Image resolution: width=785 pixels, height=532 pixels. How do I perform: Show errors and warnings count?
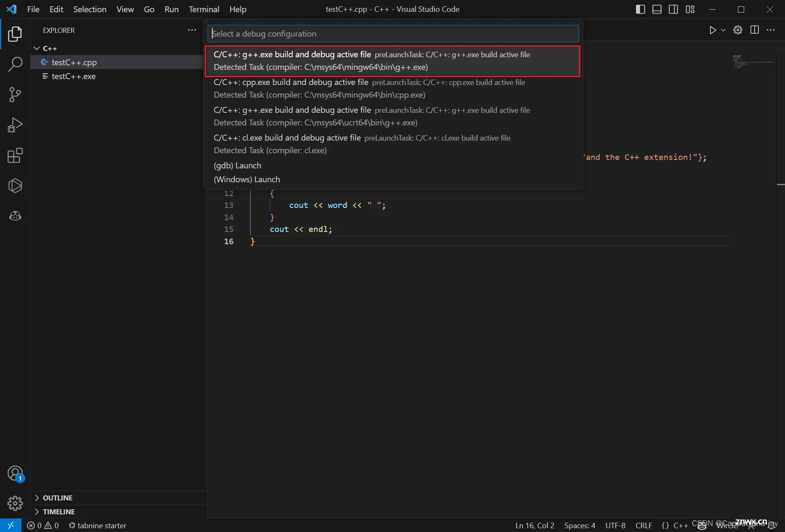[43, 525]
